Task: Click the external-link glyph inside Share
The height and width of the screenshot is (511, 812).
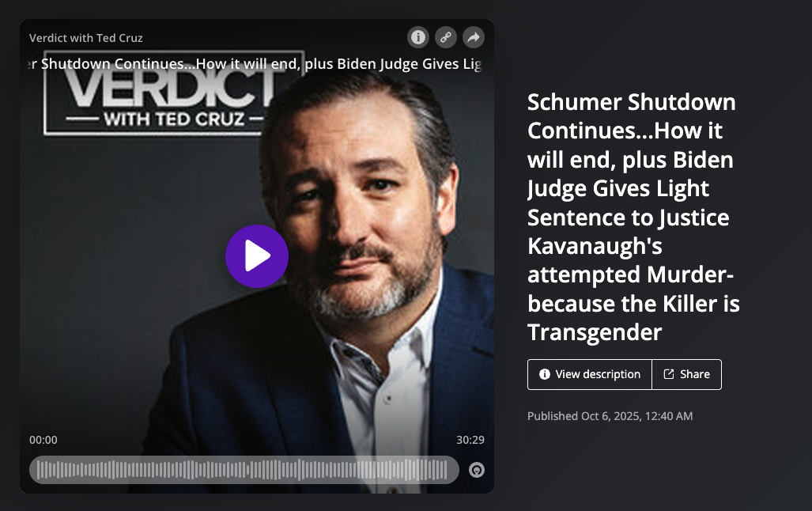Action: coord(669,374)
